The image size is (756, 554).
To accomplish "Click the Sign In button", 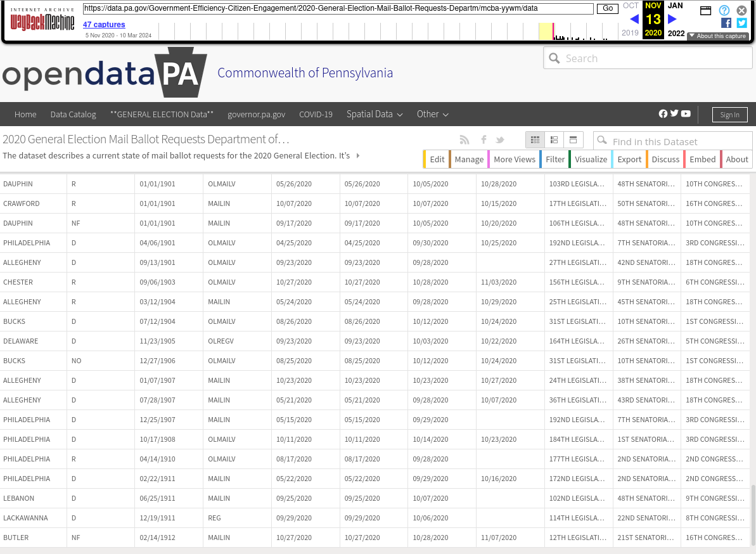I will coord(729,115).
